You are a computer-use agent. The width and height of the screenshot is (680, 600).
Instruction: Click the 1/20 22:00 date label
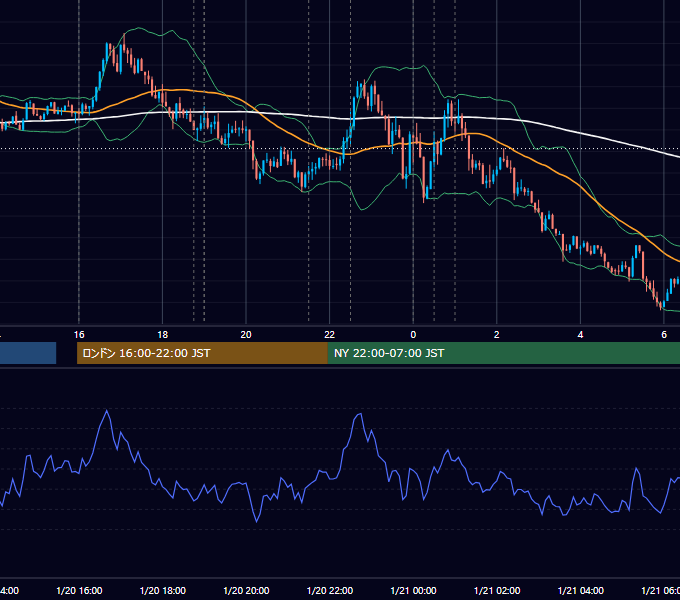tap(330, 590)
